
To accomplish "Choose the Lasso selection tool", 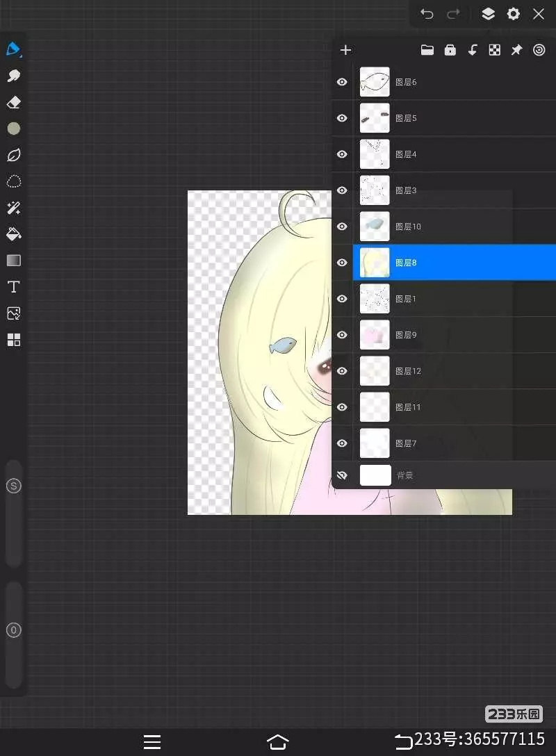I will (x=13, y=182).
